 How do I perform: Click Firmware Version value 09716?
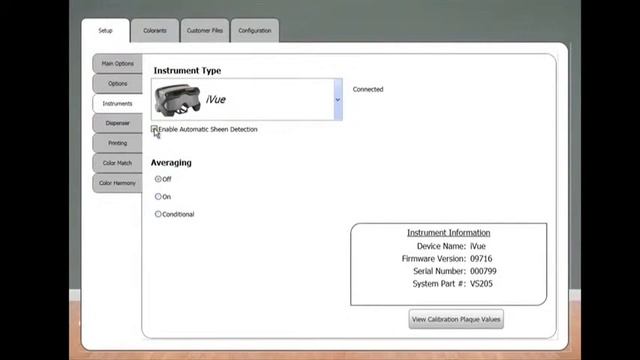point(481,258)
